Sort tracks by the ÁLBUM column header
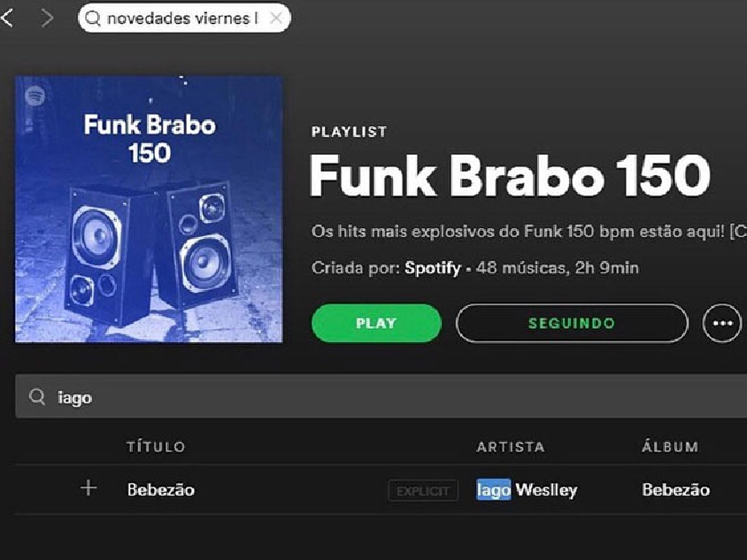Viewport: 747px width, 560px height. tap(670, 446)
